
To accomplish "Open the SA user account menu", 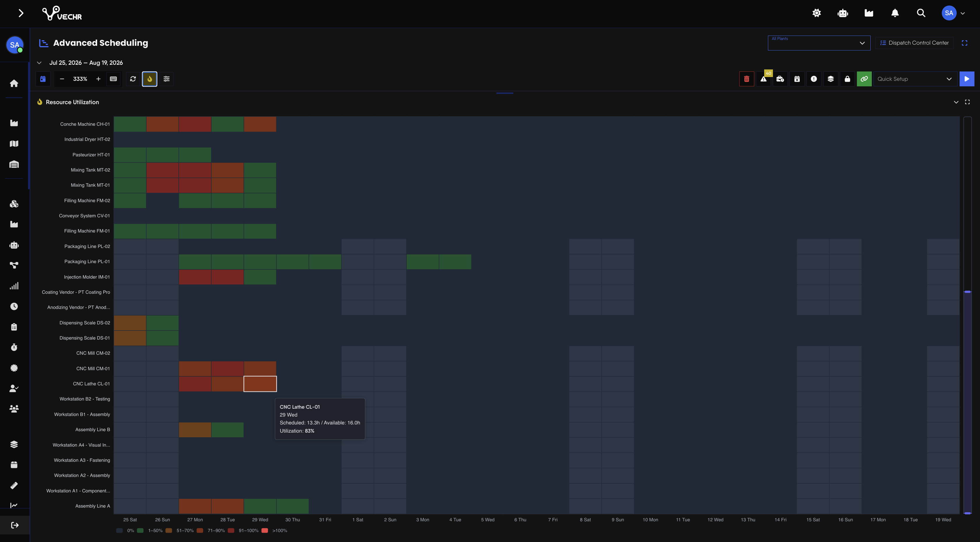I will pos(953,13).
